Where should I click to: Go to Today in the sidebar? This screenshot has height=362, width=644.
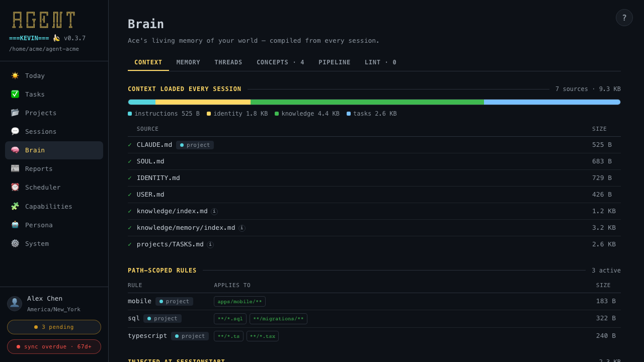tap(54, 75)
